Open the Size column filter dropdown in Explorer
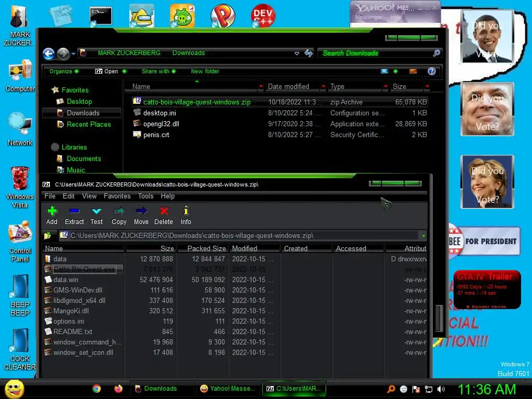The width and height of the screenshot is (532, 399). tap(427, 87)
